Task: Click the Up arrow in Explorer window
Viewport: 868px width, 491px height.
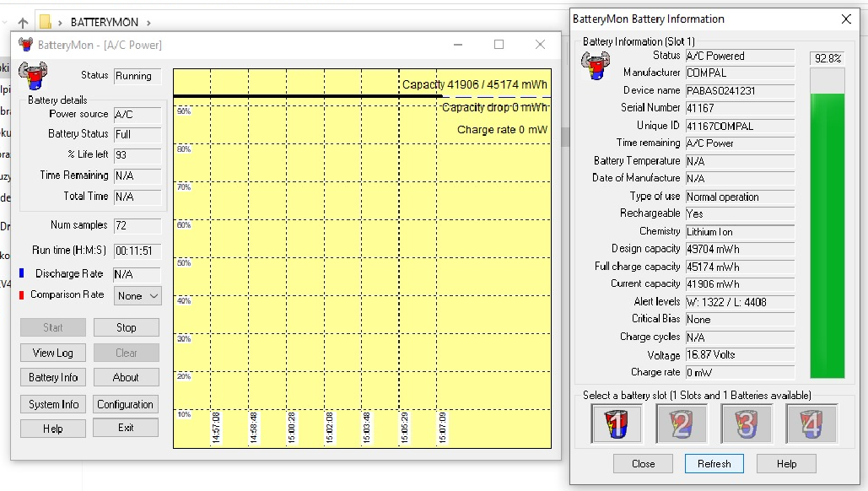Action: pyautogui.click(x=23, y=23)
